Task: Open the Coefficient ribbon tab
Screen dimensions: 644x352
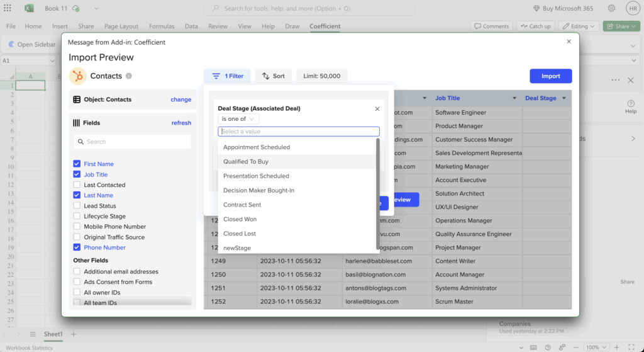Action: (x=325, y=26)
